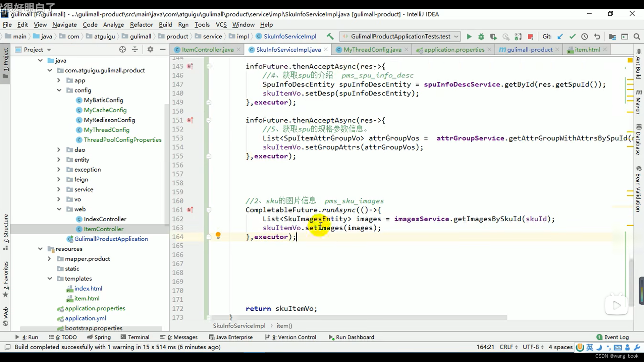This screenshot has height=362, width=644.
Task: Open Search Everywhere magnifier icon
Action: (x=637, y=36)
